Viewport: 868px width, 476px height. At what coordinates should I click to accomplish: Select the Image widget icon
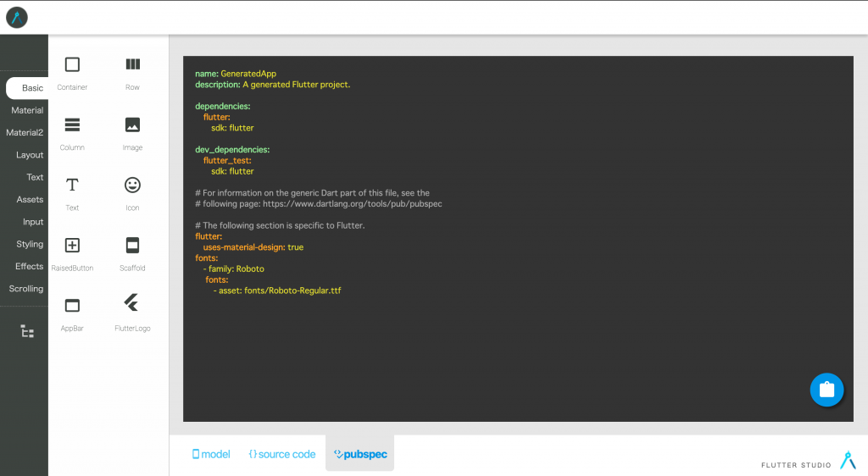pos(132,125)
